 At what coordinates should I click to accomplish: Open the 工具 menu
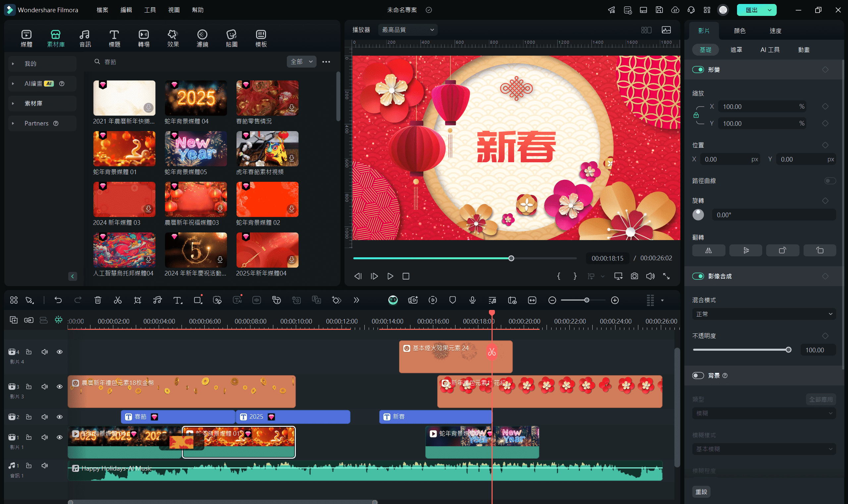150,10
